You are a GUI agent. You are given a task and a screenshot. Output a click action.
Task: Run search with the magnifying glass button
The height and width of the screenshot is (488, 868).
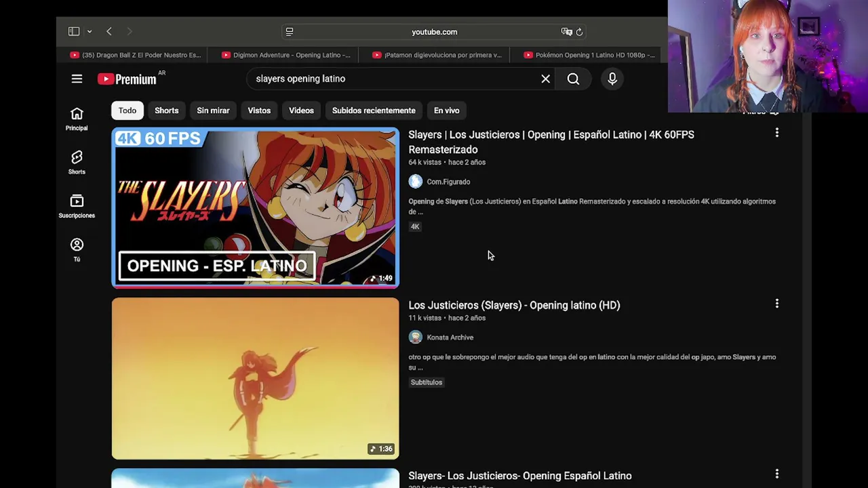click(x=573, y=79)
